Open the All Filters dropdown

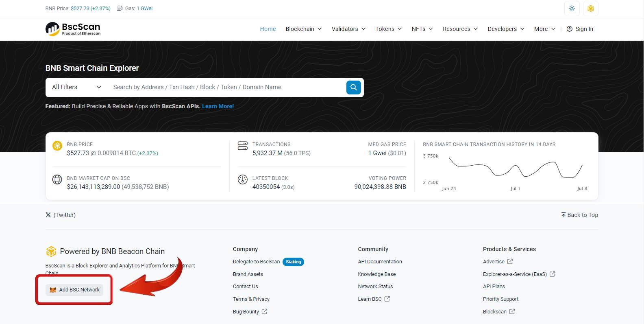click(x=76, y=87)
